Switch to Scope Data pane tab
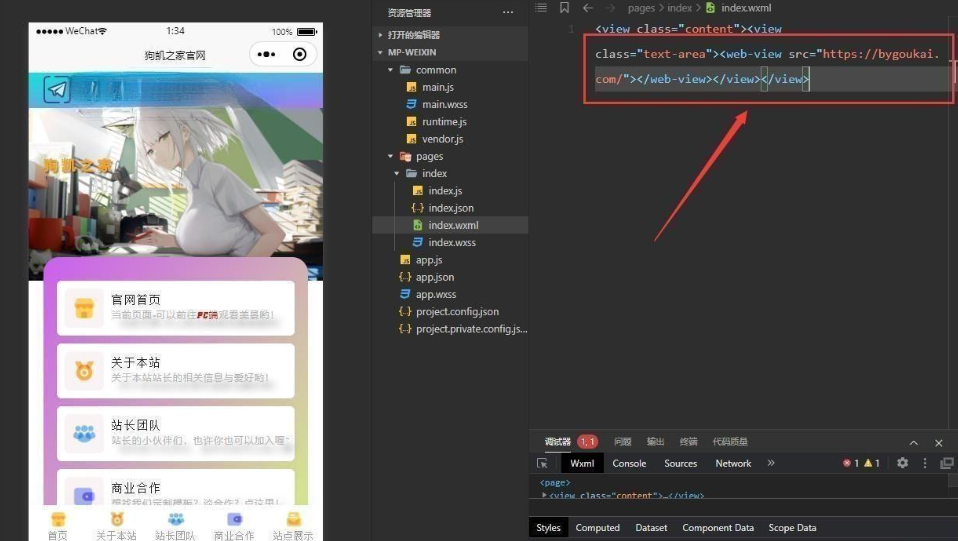Image resolution: width=958 pixels, height=541 pixels. (792, 528)
